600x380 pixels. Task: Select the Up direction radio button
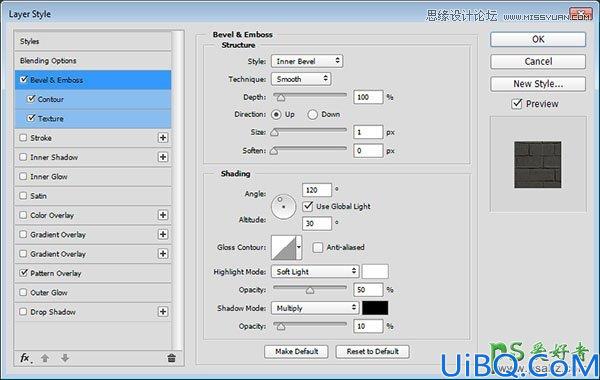pos(276,114)
